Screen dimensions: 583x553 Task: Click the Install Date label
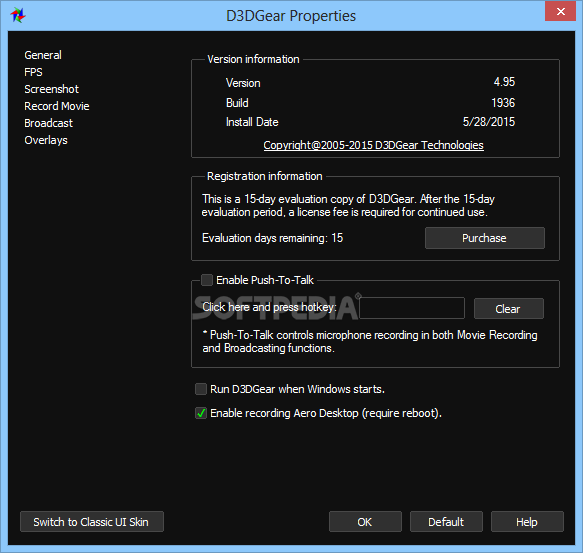tap(252, 122)
